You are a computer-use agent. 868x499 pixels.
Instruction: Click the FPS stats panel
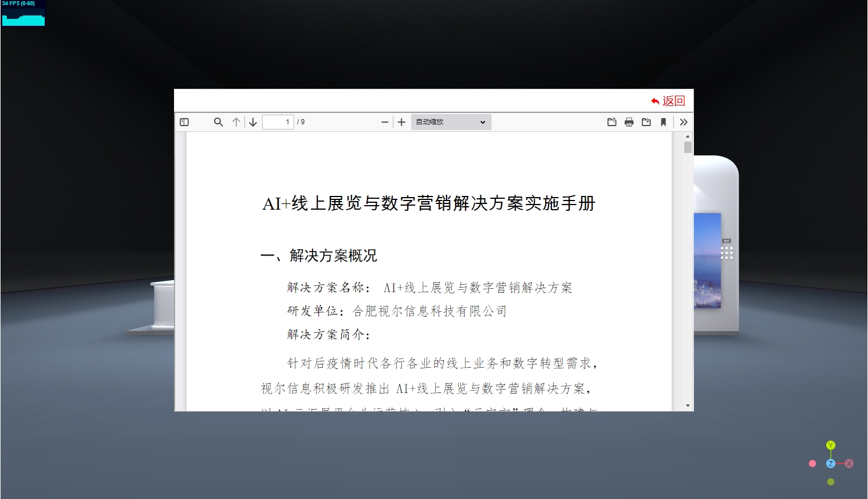(x=23, y=13)
